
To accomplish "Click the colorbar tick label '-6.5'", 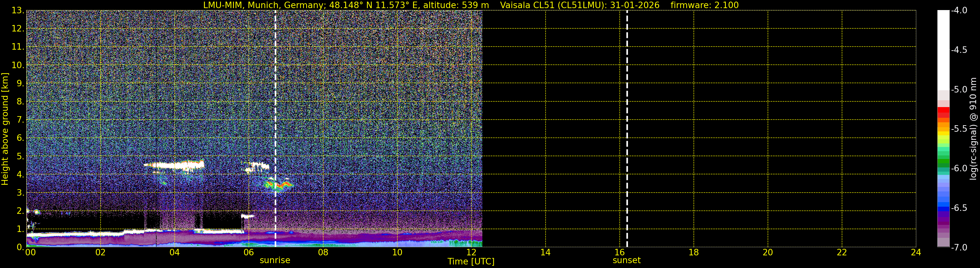I will tap(959, 208).
